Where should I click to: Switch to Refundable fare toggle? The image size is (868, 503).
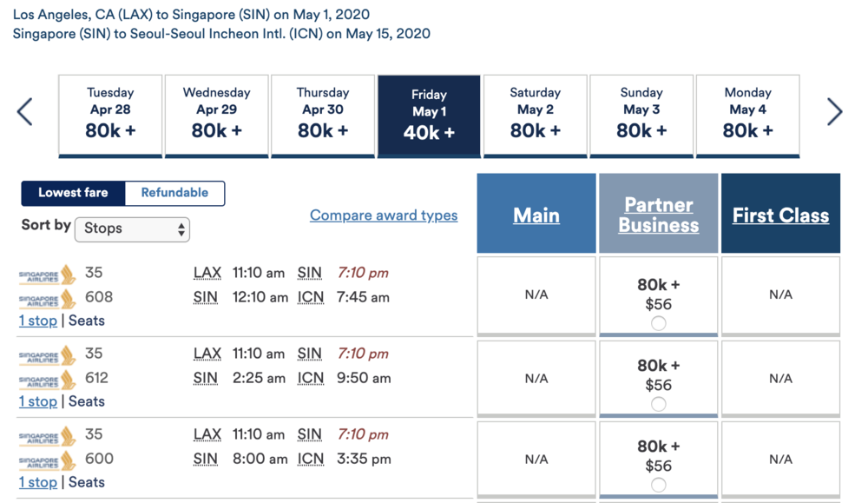[x=174, y=193]
